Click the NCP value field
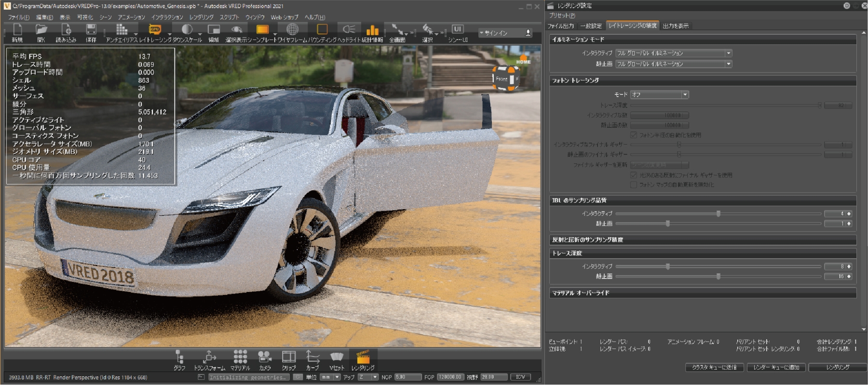Image resolution: width=868 pixels, height=385 pixels. click(407, 377)
